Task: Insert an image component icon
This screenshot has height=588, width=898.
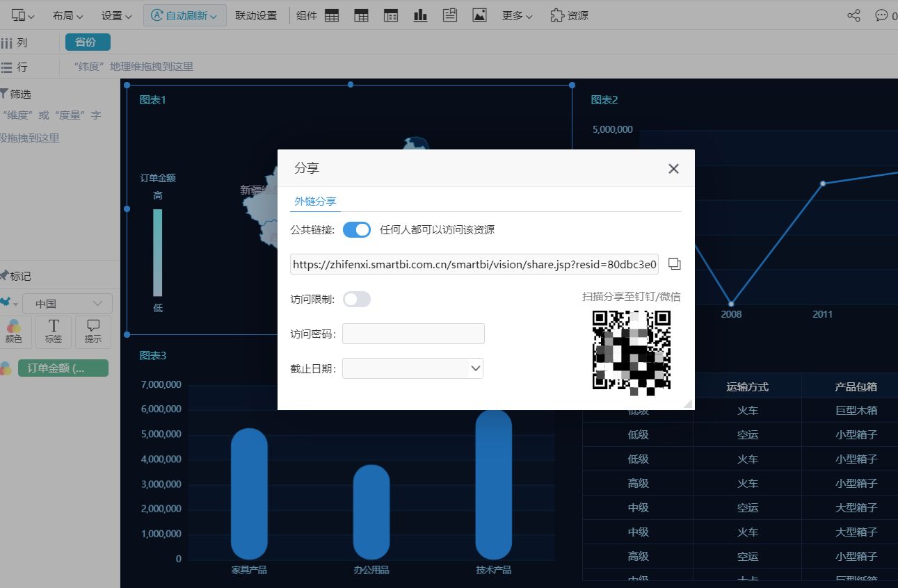Action: click(479, 15)
